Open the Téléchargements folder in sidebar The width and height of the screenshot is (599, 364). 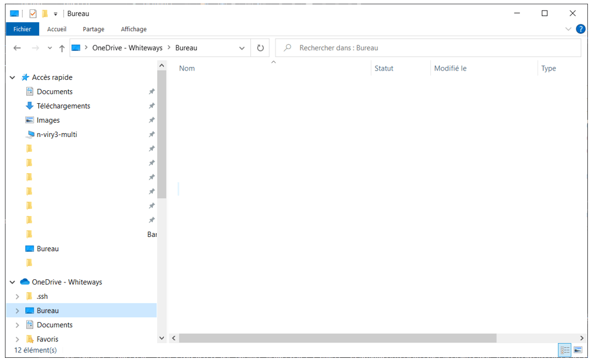[62, 106]
